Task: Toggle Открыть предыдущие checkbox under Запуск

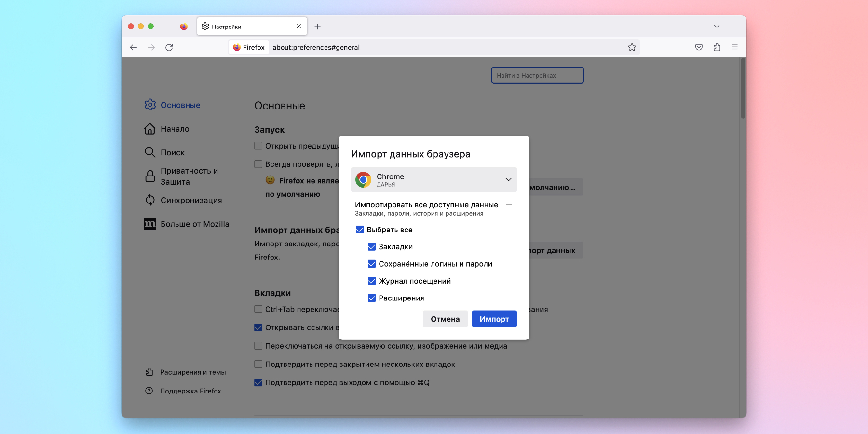Action: [258, 146]
